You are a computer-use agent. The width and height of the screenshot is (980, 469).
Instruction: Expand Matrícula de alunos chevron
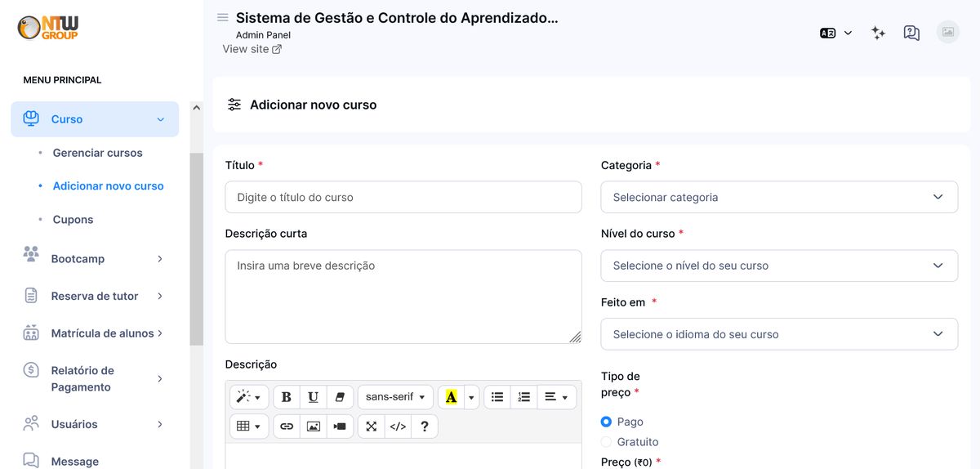[160, 333]
